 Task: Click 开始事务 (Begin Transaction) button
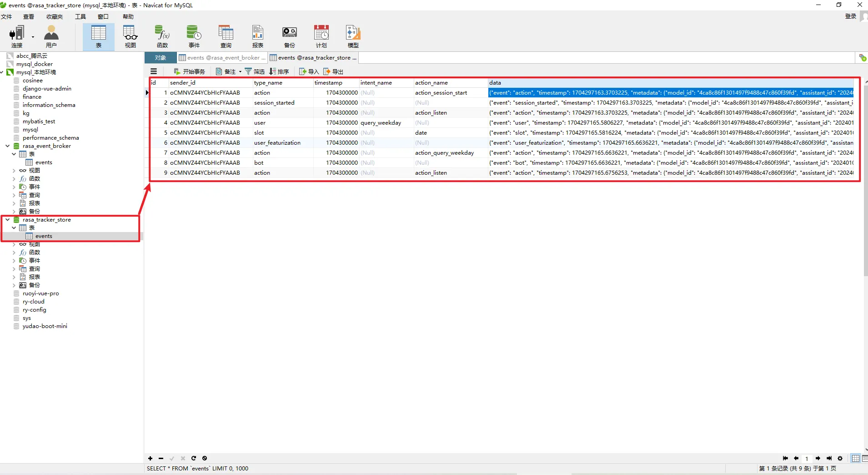coord(190,71)
